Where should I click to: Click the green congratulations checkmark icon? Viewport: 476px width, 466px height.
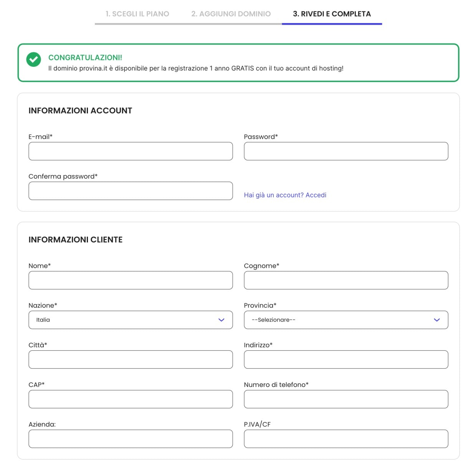[33, 60]
